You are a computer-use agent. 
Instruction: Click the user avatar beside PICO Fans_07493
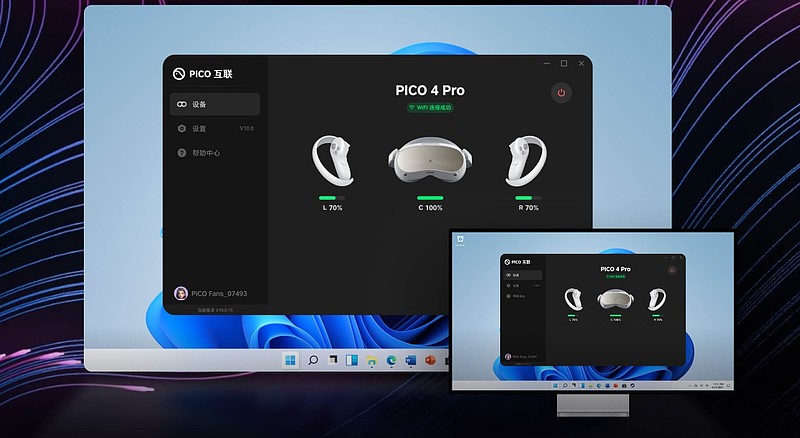(x=181, y=294)
